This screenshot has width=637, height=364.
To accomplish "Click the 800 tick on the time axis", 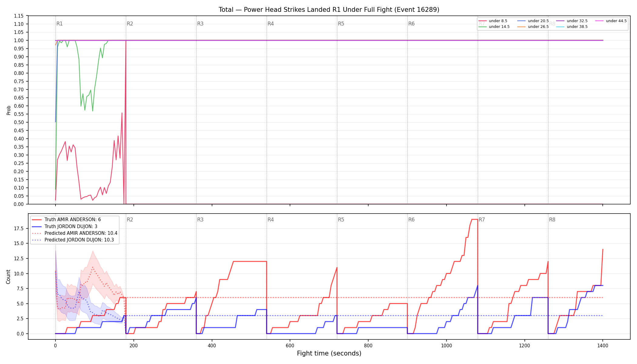I will (368, 345).
